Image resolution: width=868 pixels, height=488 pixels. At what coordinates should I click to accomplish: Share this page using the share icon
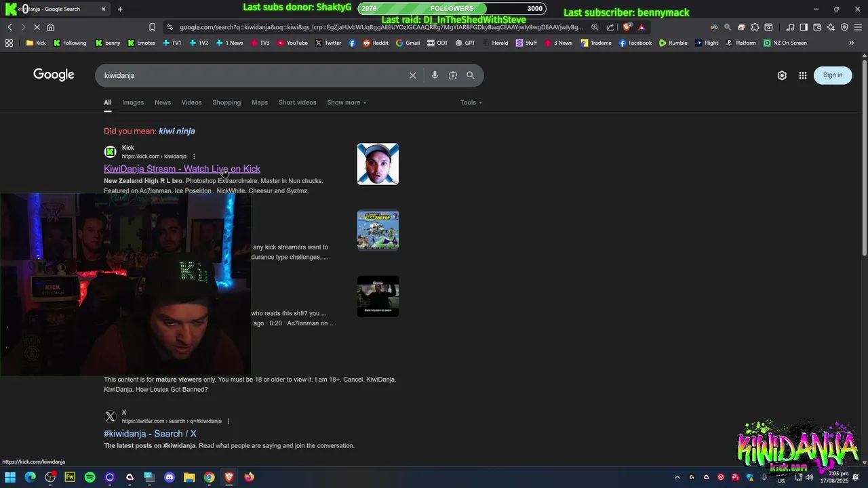610,27
